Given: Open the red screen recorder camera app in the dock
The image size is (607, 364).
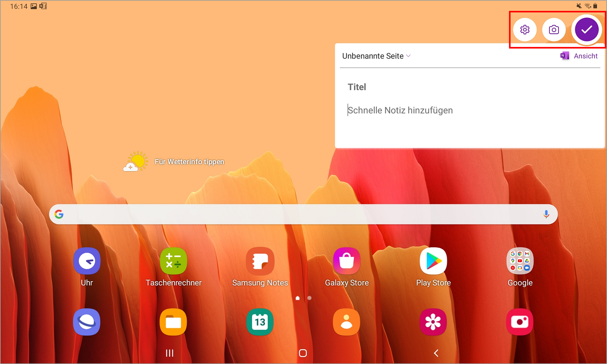Looking at the screenshot, I should [x=520, y=322].
